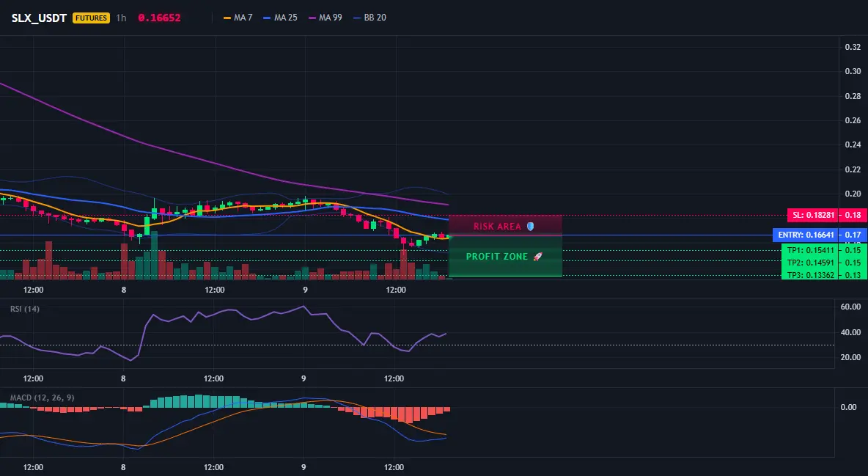Click the FUTURES badge

[x=92, y=18]
